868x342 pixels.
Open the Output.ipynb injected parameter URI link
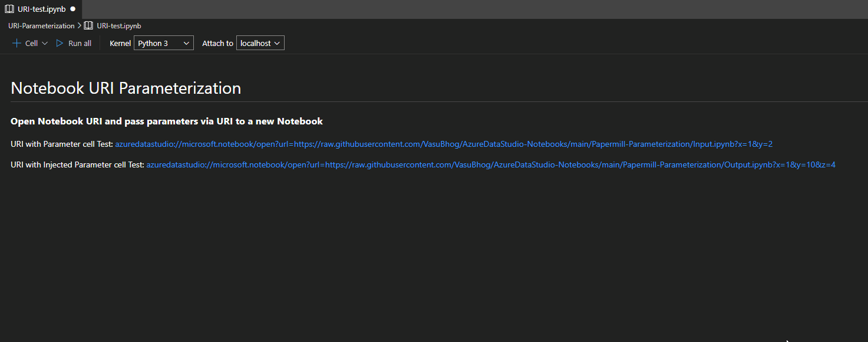pos(490,165)
